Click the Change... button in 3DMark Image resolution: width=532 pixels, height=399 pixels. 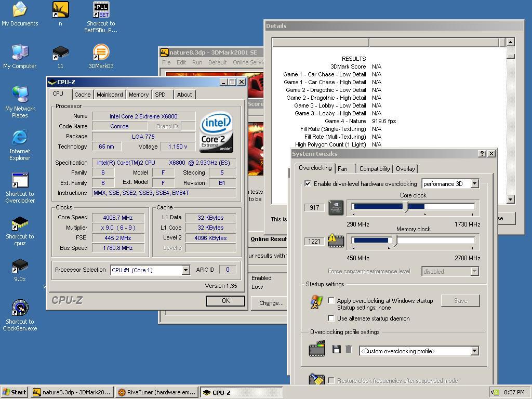tap(270, 303)
